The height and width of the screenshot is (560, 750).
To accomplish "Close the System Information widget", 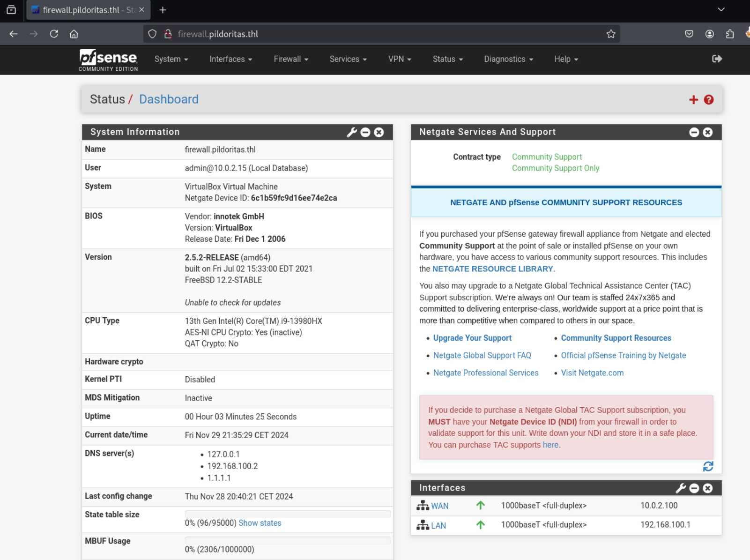I will click(379, 133).
